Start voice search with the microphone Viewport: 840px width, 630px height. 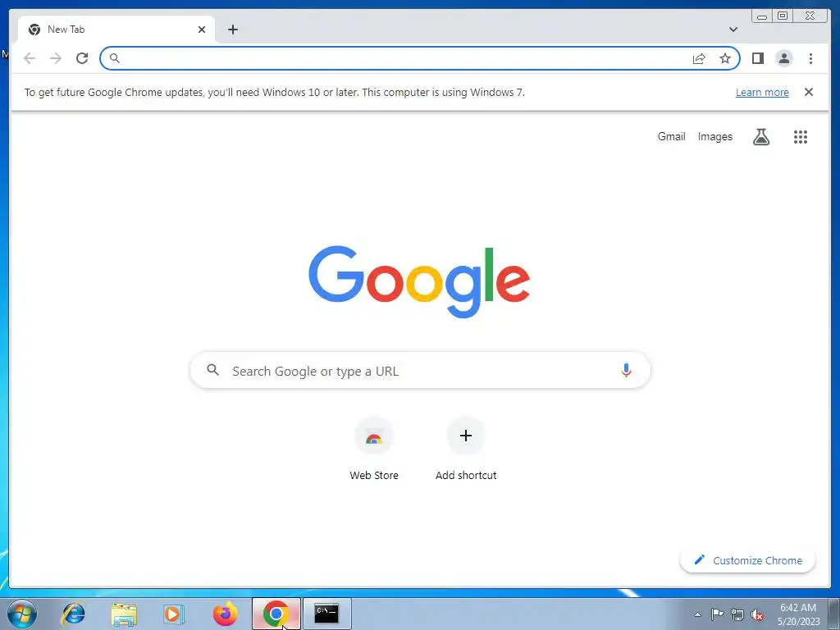(x=626, y=370)
